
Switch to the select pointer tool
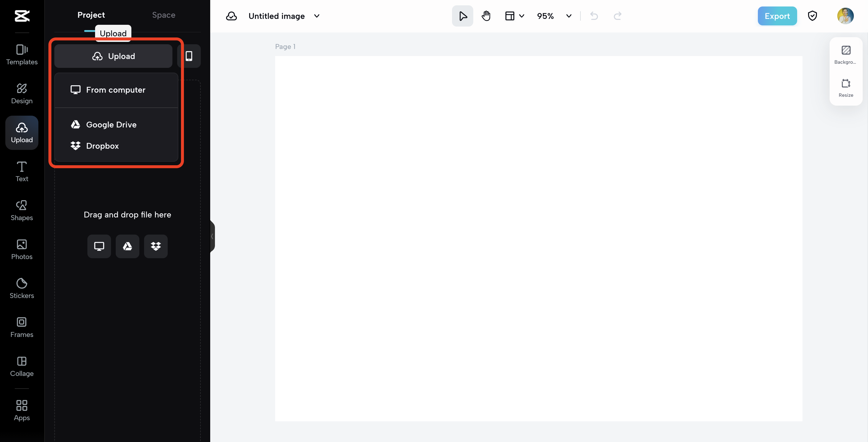(x=462, y=16)
